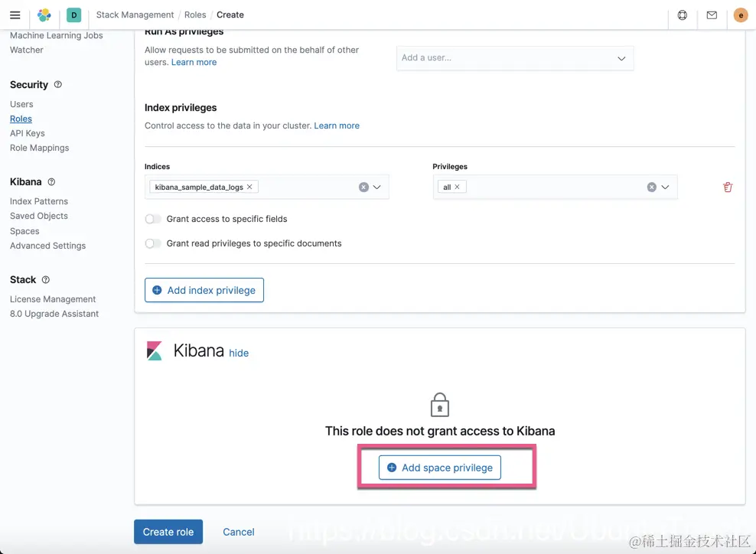Click the Create breadcrumb text
Image resolution: width=756 pixels, height=554 pixels.
[230, 15]
